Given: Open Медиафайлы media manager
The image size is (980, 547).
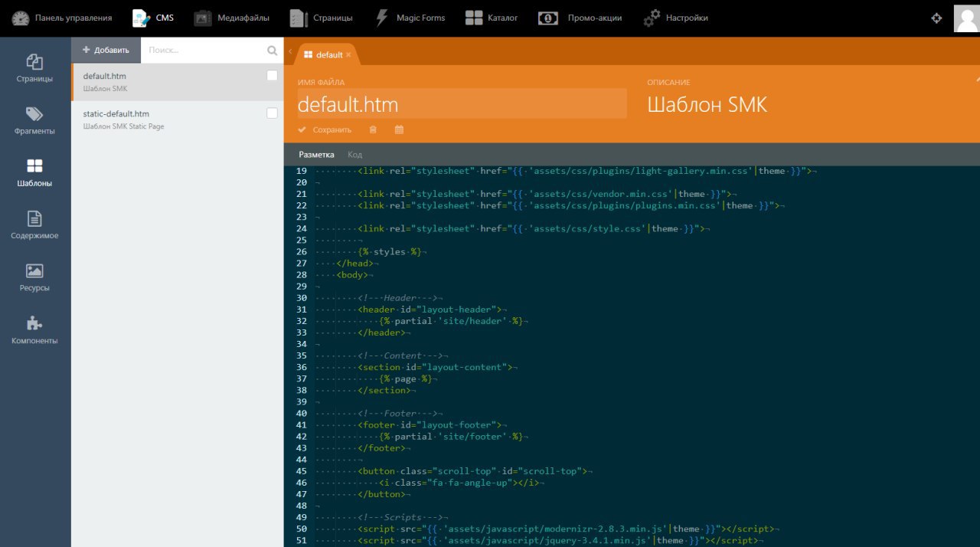Looking at the screenshot, I should point(231,18).
